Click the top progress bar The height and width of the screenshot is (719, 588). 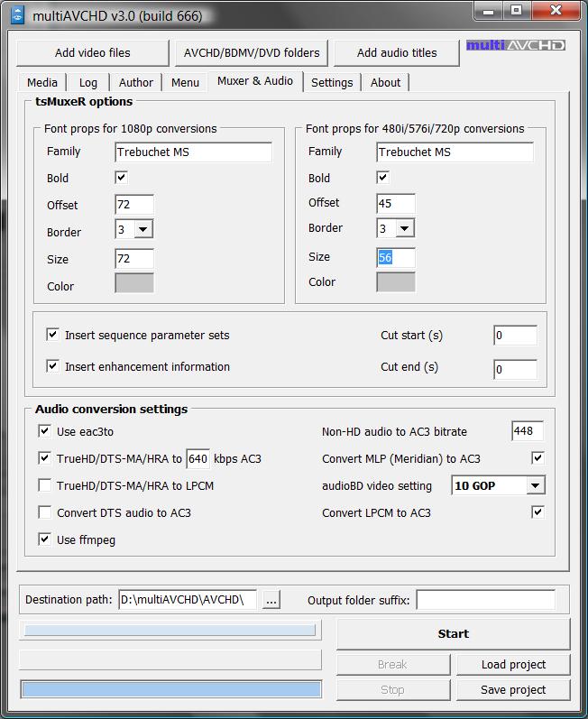[x=170, y=630]
